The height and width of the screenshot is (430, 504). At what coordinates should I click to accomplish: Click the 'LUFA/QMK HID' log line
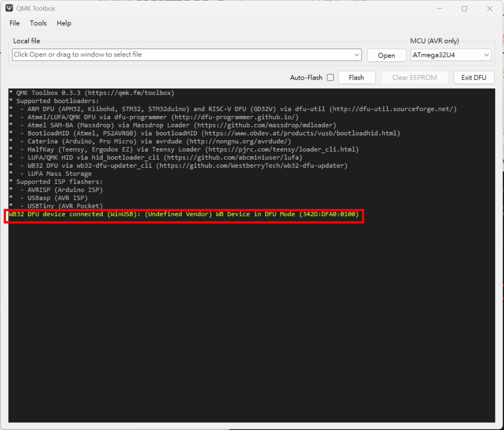(155, 157)
